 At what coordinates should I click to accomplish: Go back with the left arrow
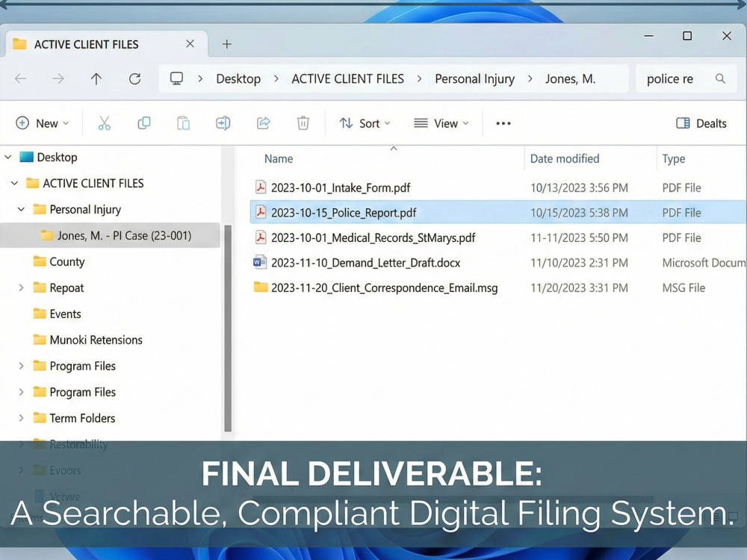tap(20, 78)
